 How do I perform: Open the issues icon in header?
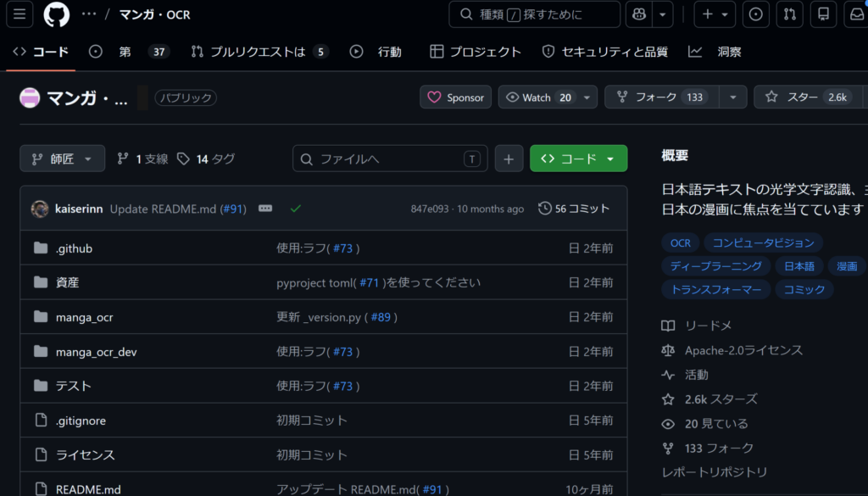(756, 14)
